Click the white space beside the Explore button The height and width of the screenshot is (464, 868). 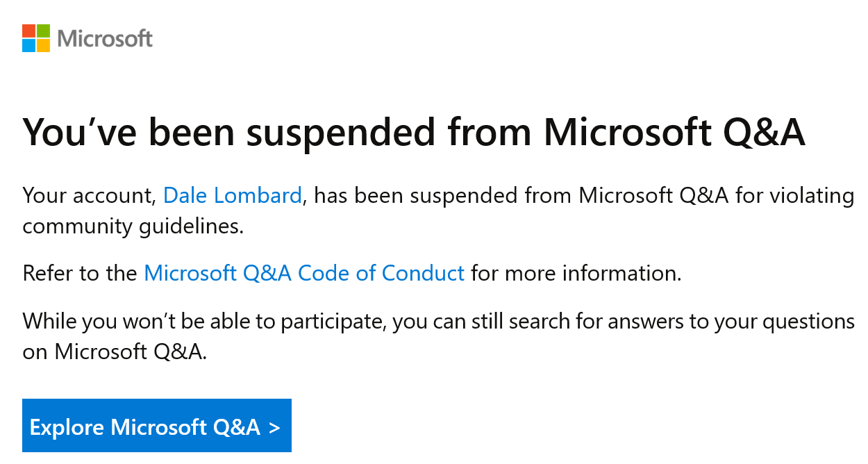486,426
